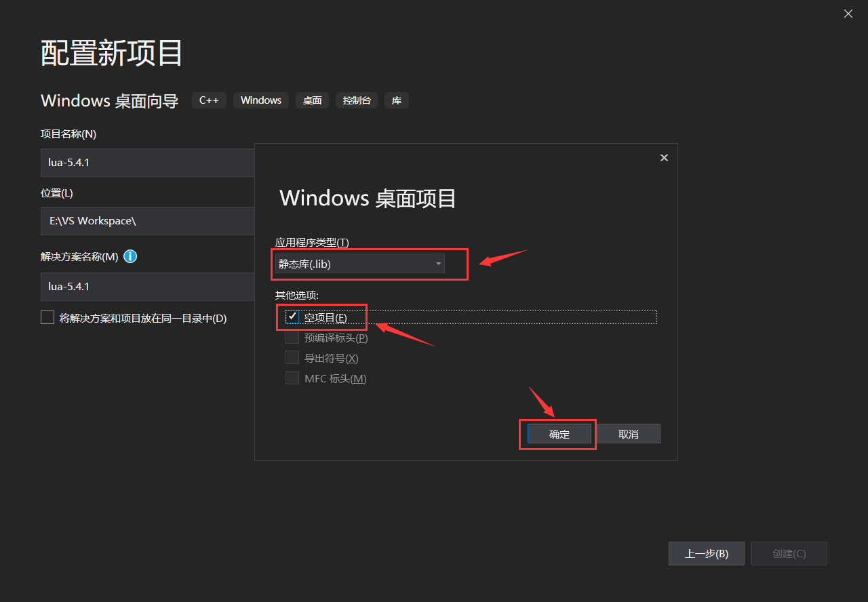Select the 库 tag
The height and width of the screenshot is (602, 868).
pyautogui.click(x=396, y=100)
